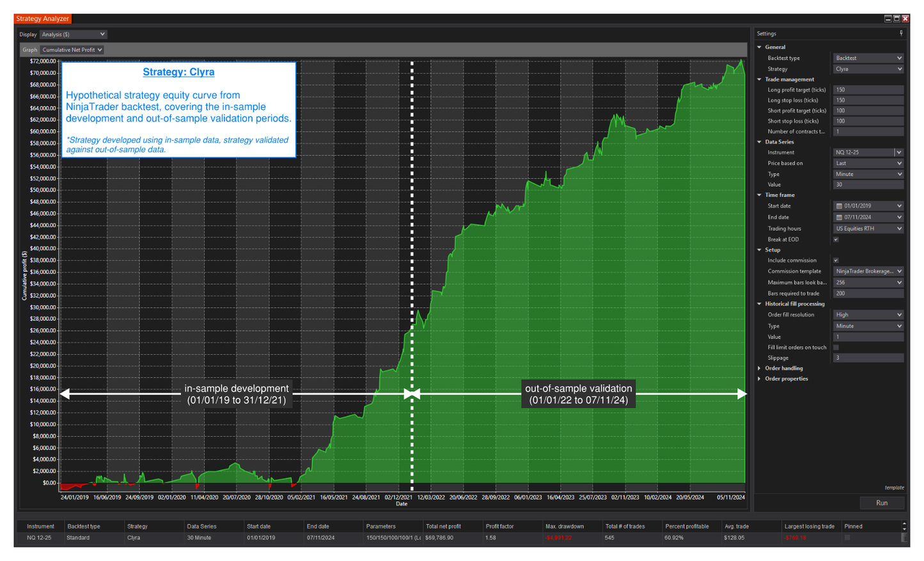
Task: Click the Slippage input field
Action: 868,358
